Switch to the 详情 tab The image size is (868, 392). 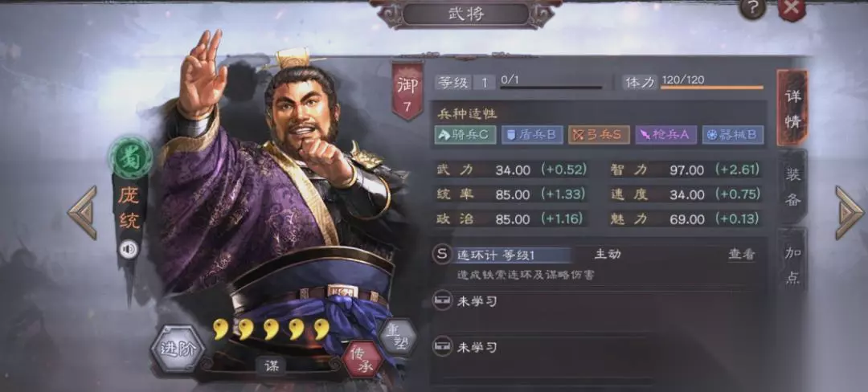(x=792, y=108)
